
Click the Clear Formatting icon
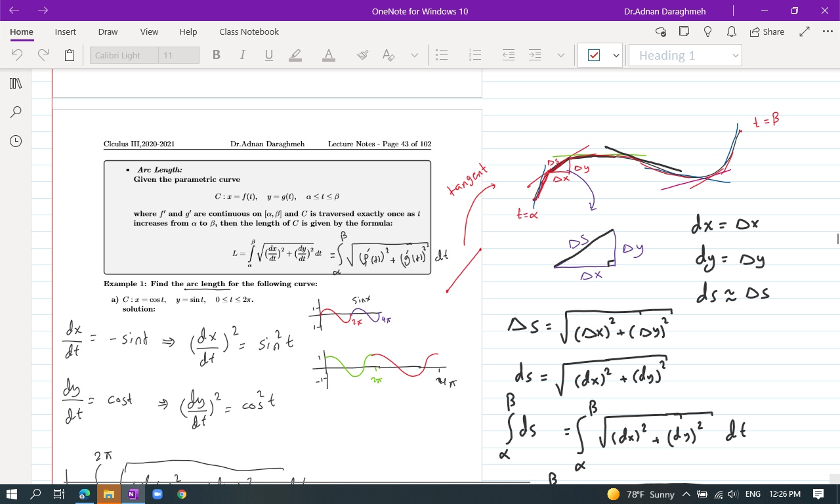[x=388, y=56]
